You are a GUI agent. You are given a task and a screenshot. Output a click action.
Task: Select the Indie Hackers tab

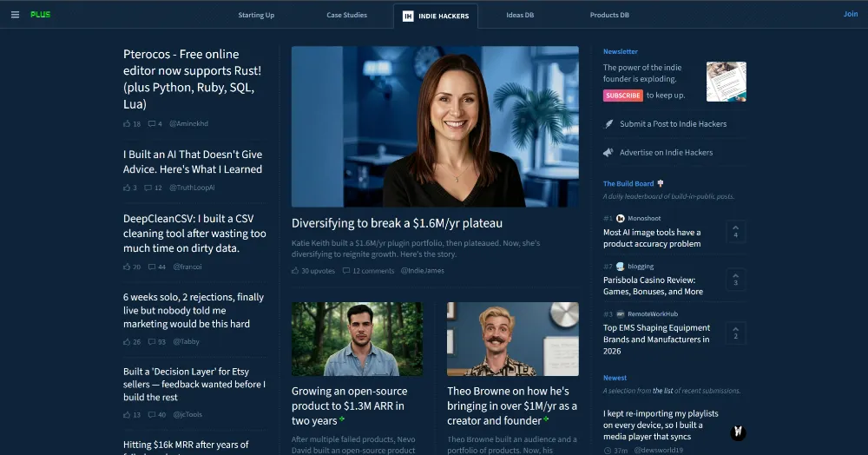436,16
